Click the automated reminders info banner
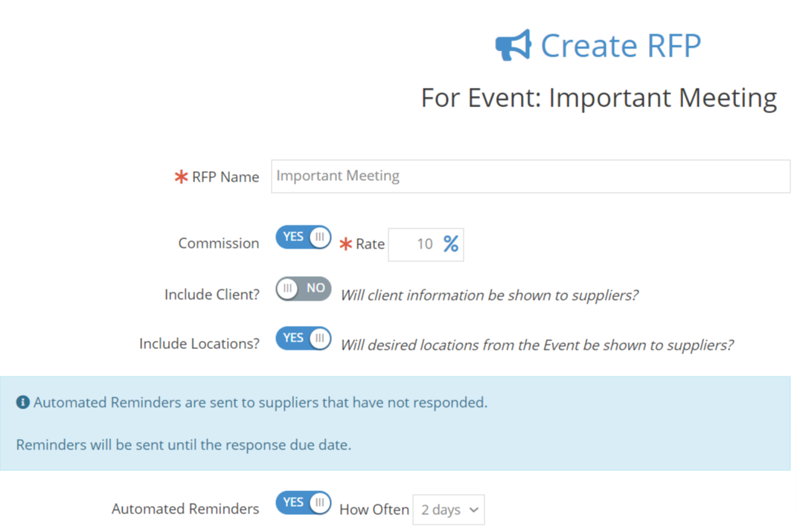 [398, 423]
